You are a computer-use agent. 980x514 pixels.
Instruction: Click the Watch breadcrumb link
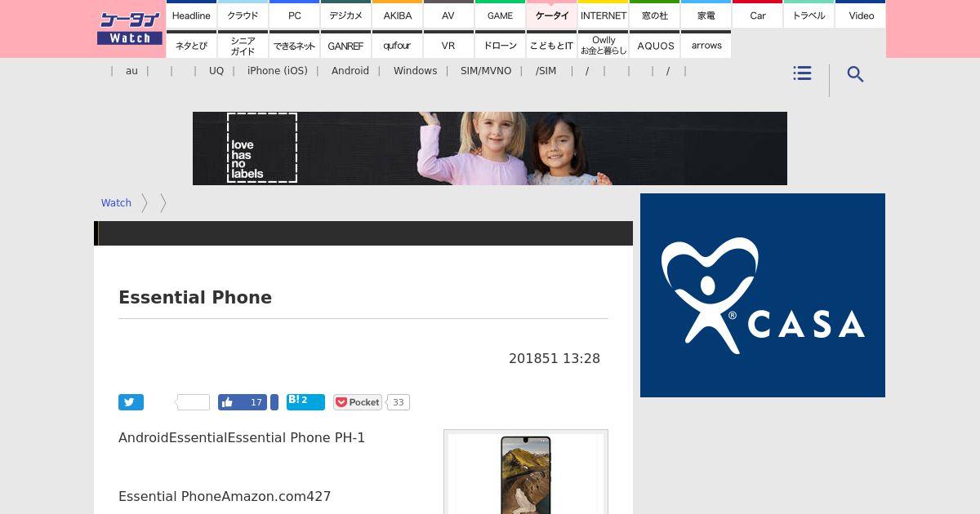[116, 203]
